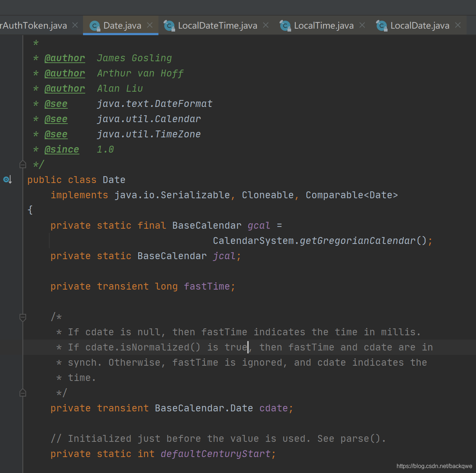Screen dimensions: 476x473
Task: Click the implemented-by gutter icon beside class Date
Action: pyautogui.click(x=8, y=179)
